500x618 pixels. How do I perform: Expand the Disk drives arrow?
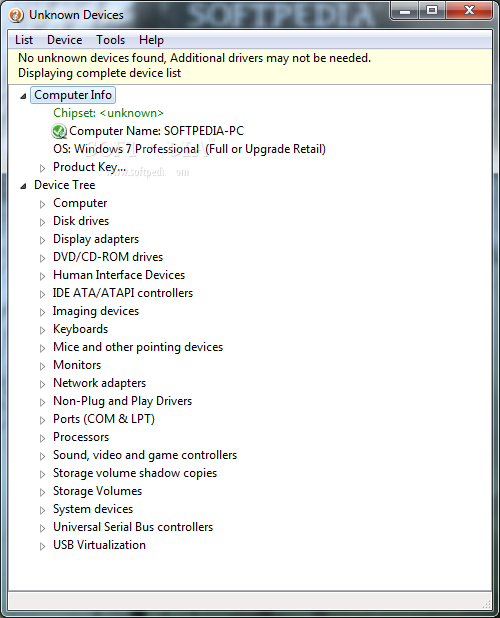(x=42, y=222)
